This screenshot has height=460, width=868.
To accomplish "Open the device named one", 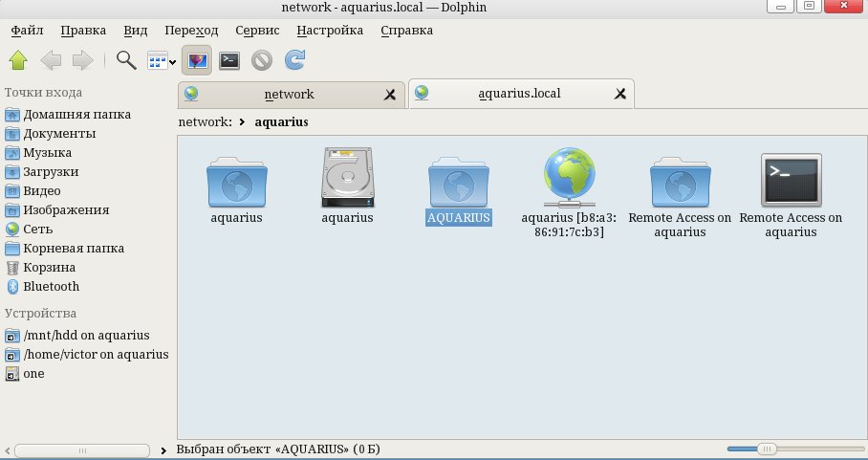I will point(33,374).
